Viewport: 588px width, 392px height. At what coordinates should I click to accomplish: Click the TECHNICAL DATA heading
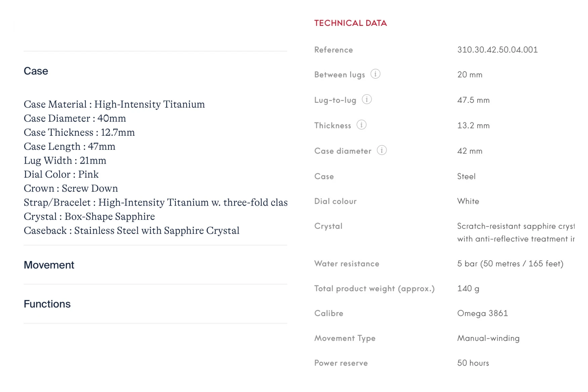350,23
